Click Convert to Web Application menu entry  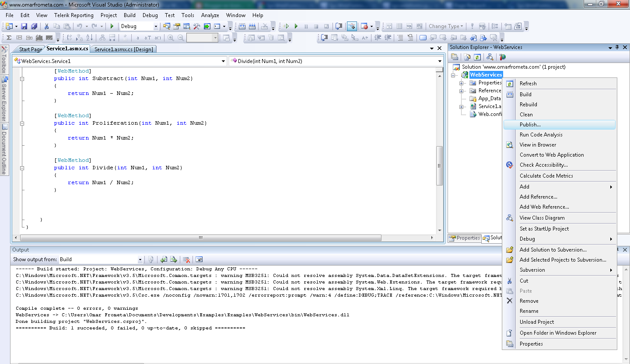560,155
